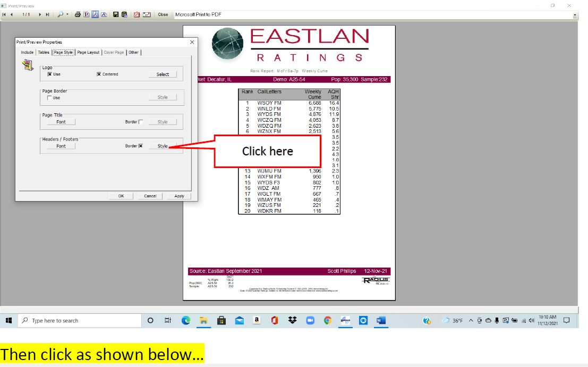The height and width of the screenshot is (367, 588).
Task: Toggle the Headers / Footers Border checkbox
Action: [x=141, y=146]
